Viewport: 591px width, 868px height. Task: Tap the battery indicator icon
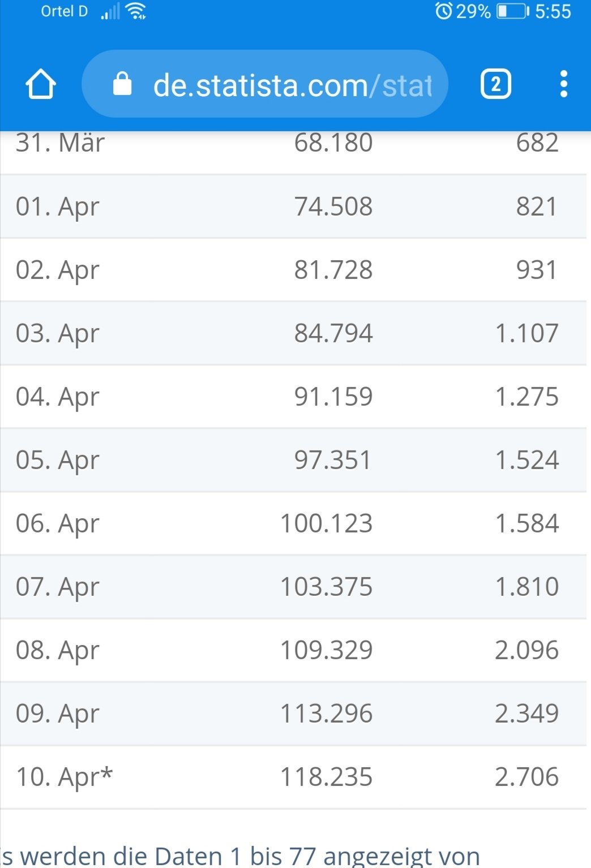512,11
